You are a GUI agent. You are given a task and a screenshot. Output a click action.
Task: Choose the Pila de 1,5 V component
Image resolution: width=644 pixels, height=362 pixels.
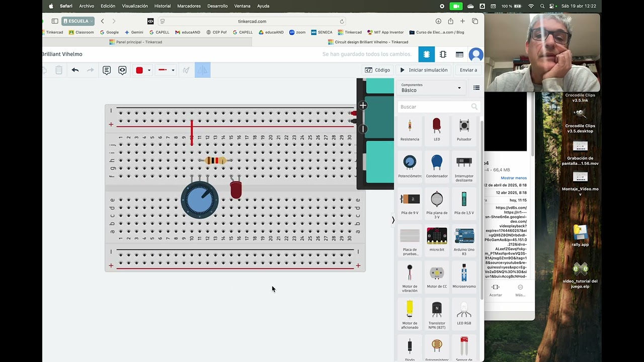pos(464,204)
